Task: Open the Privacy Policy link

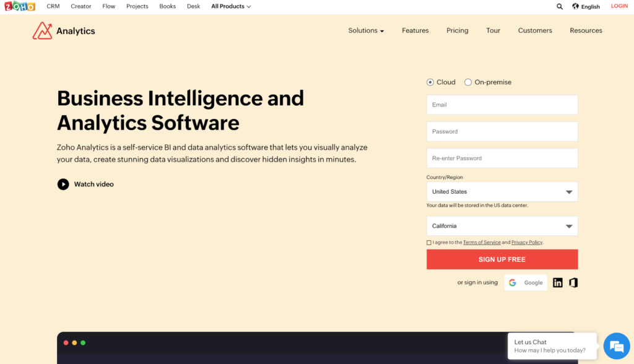Action: (527, 243)
